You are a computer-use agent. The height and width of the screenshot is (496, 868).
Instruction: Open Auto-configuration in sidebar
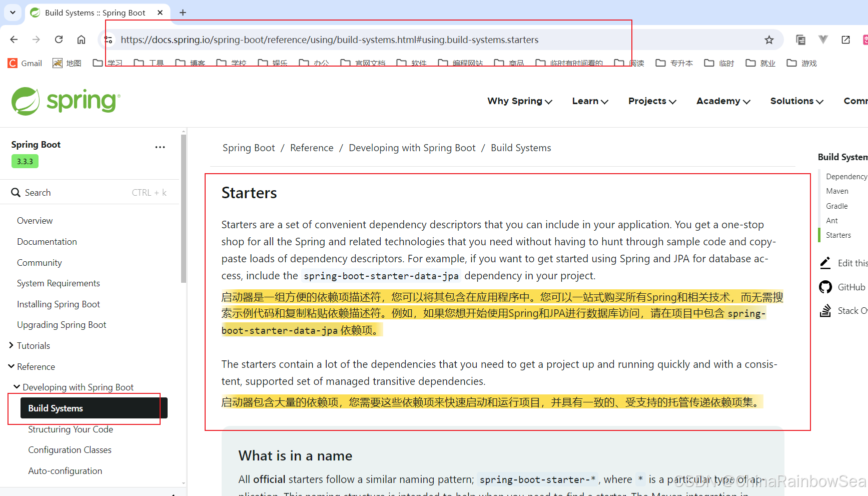click(x=65, y=471)
